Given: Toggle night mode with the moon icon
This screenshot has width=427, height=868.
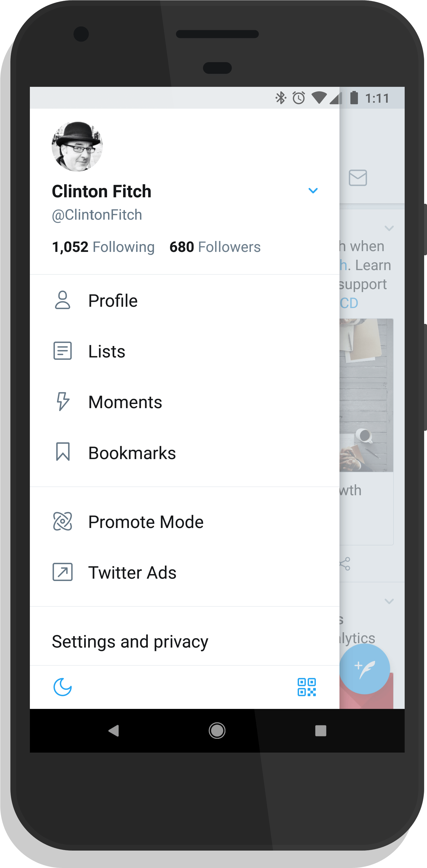Looking at the screenshot, I should (x=63, y=687).
